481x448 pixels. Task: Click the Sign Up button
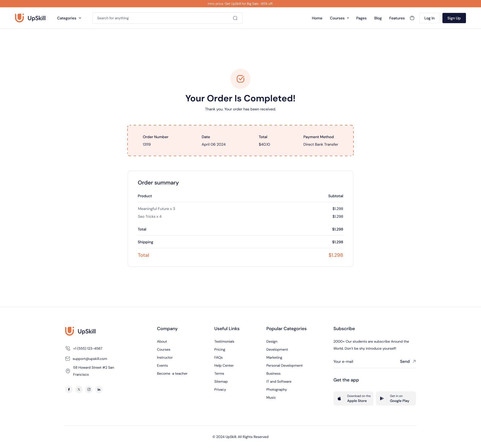click(454, 18)
